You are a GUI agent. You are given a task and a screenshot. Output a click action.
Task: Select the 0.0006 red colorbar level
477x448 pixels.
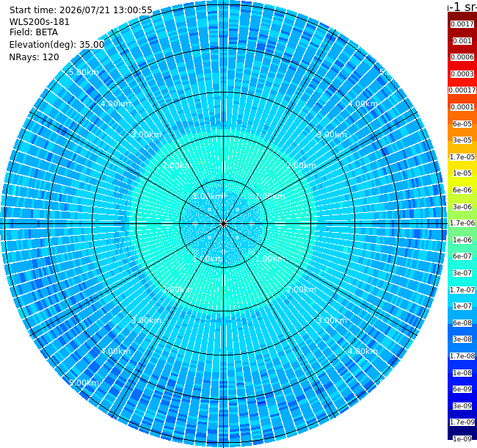pyautogui.click(x=462, y=57)
